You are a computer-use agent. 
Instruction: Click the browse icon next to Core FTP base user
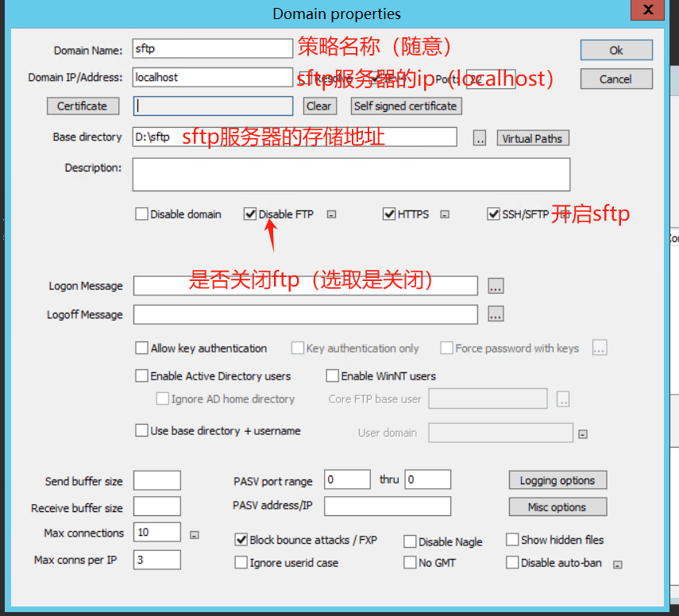click(x=563, y=398)
